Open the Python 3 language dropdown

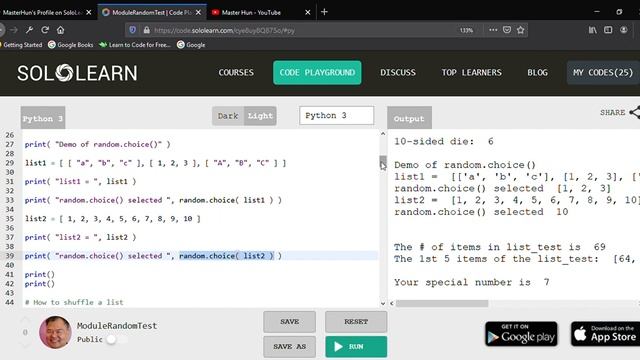pos(336,116)
